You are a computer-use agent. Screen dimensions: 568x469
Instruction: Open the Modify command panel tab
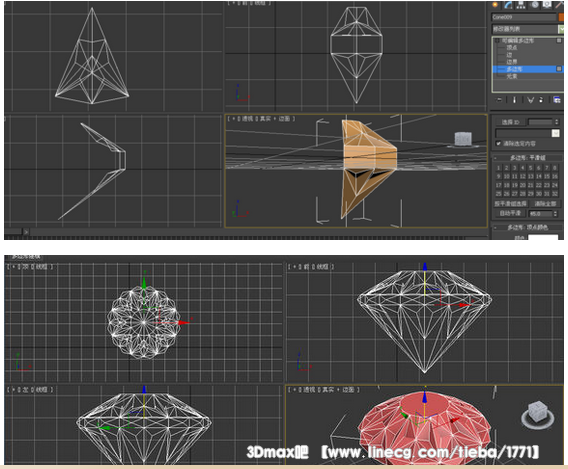click(508, 5)
